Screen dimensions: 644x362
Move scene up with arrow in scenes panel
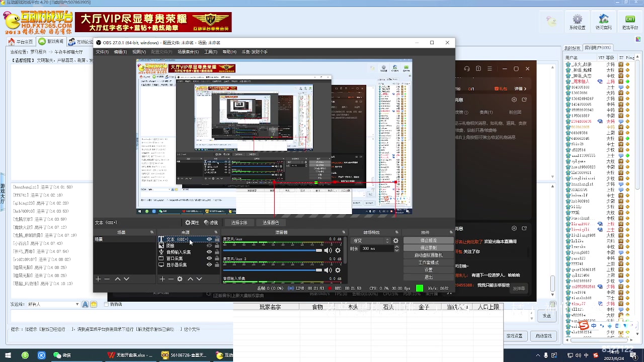click(117, 279)
